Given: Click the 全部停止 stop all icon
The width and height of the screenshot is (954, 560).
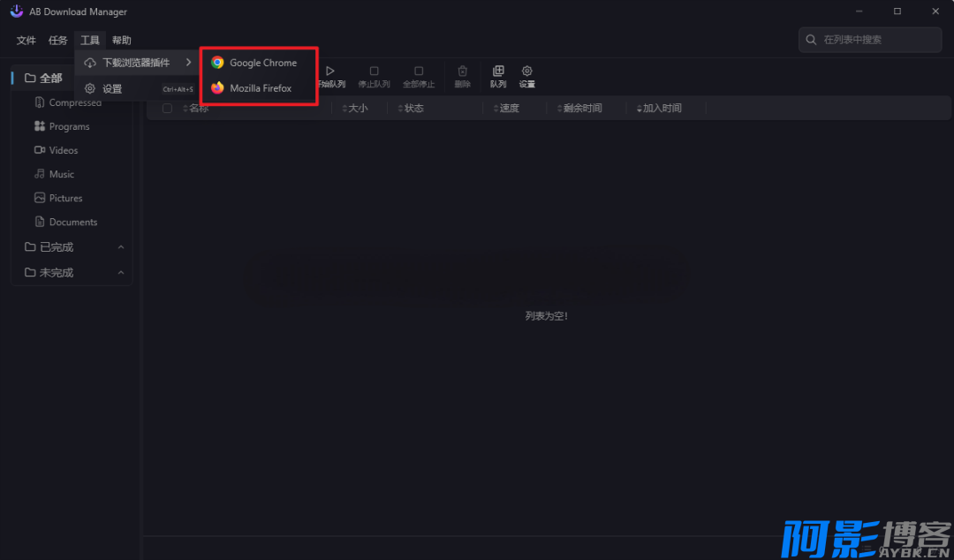Looking at the screenshot, I should 419,72.
